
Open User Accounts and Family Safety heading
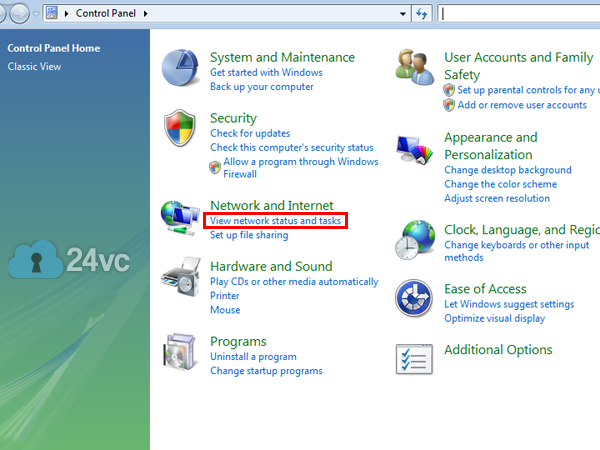tap(518, 66)
